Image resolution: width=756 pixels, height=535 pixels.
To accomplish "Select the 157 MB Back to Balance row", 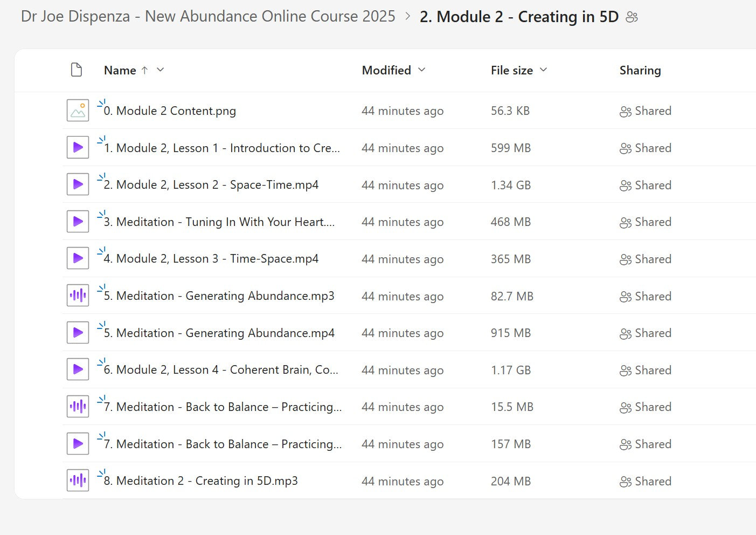I will point(510,444).
